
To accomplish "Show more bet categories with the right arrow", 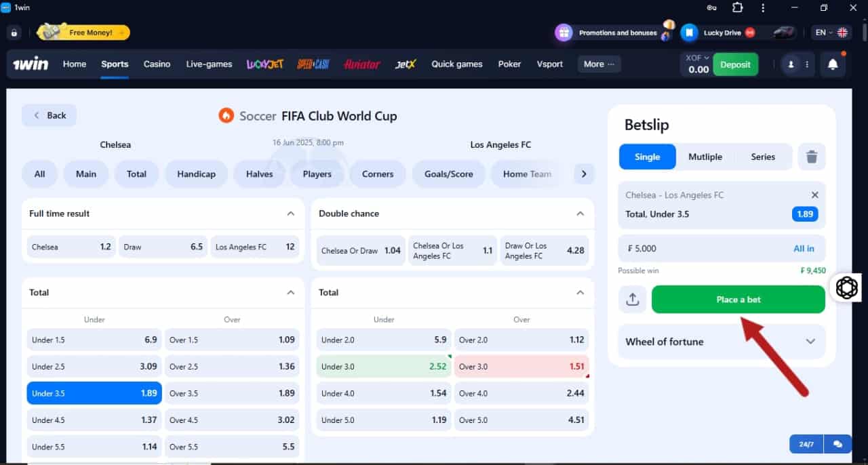I will [583, 174].
